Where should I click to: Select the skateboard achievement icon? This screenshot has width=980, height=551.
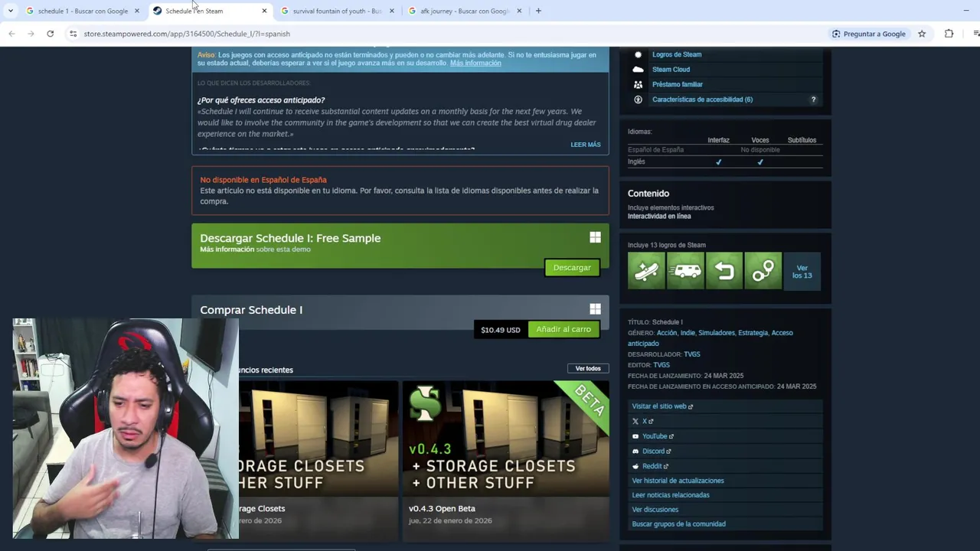(x=647, y=271)
